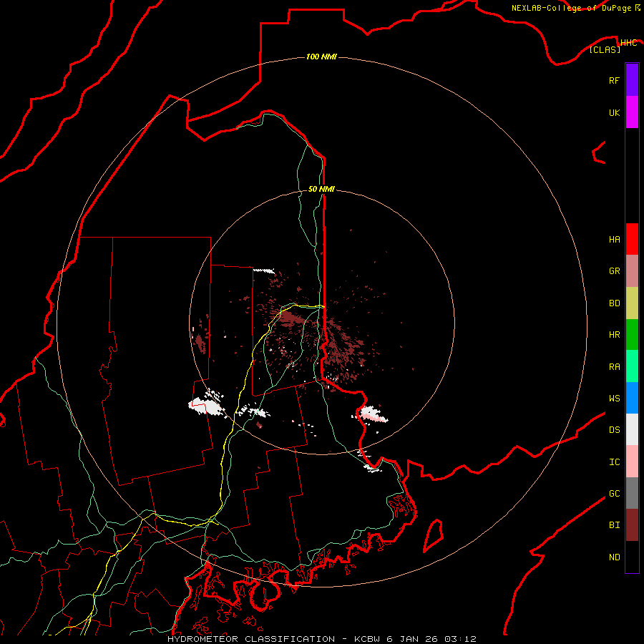Click the RF legend label

tap(614, 81)
